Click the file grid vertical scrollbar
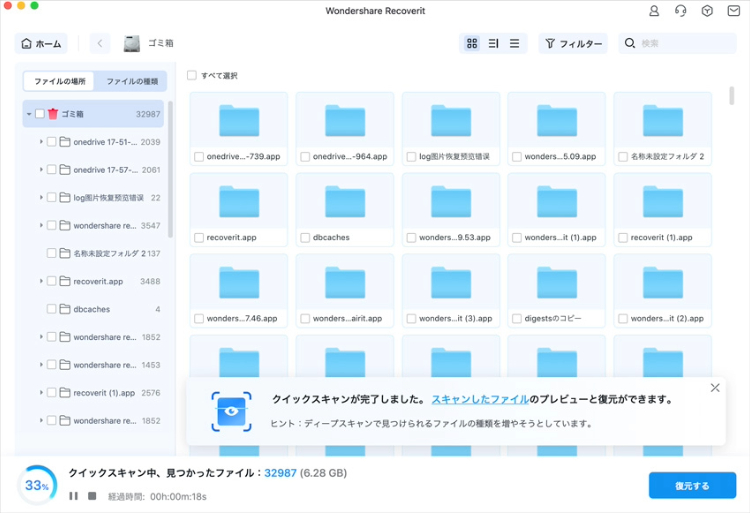Viewport: 750px width, 513px height. click(731, 95)
